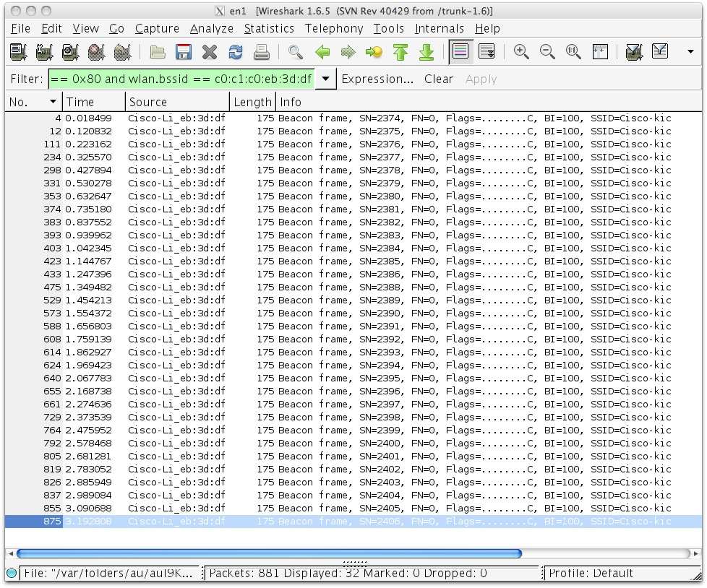The image size is (707, 588).
Task: Reload the capture file icon
Action: coord(236,52)
